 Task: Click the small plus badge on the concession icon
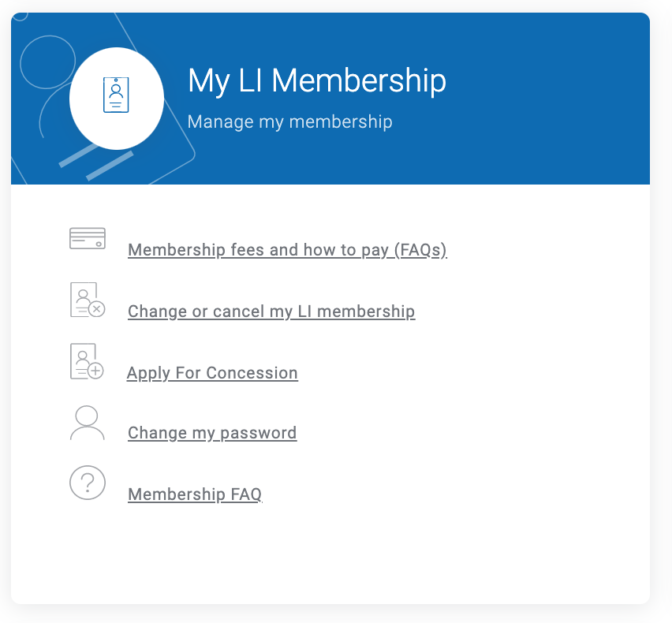[95, 371]
